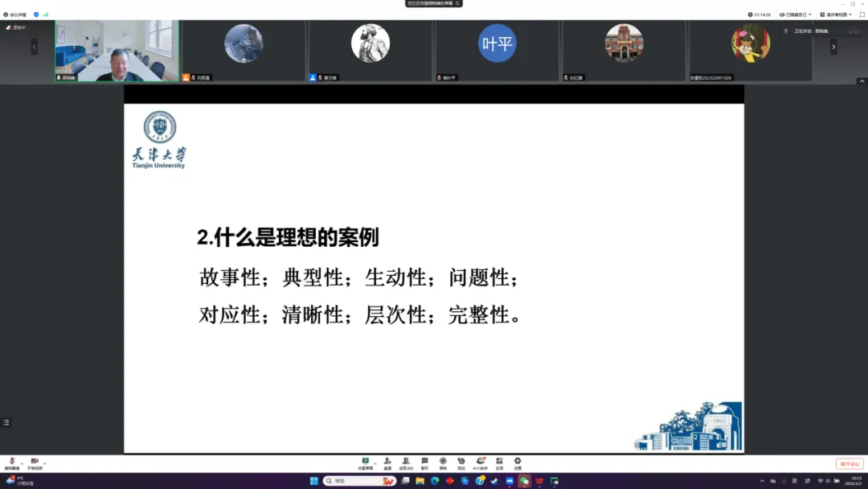The width and height of the screenshot is (868, 489).
Task: Open the meeting settings gear
Action: click(x=518, y=461)
